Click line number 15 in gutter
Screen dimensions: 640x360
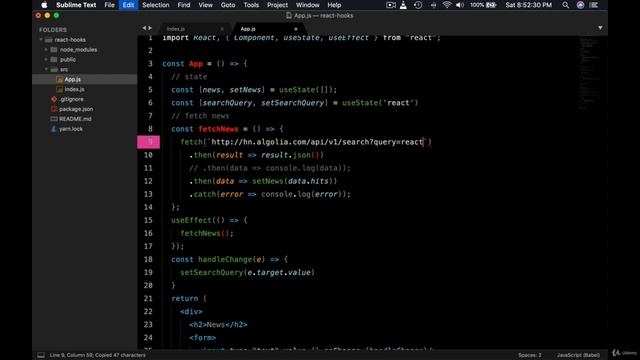pyautogui.click(x=148, y=220)
